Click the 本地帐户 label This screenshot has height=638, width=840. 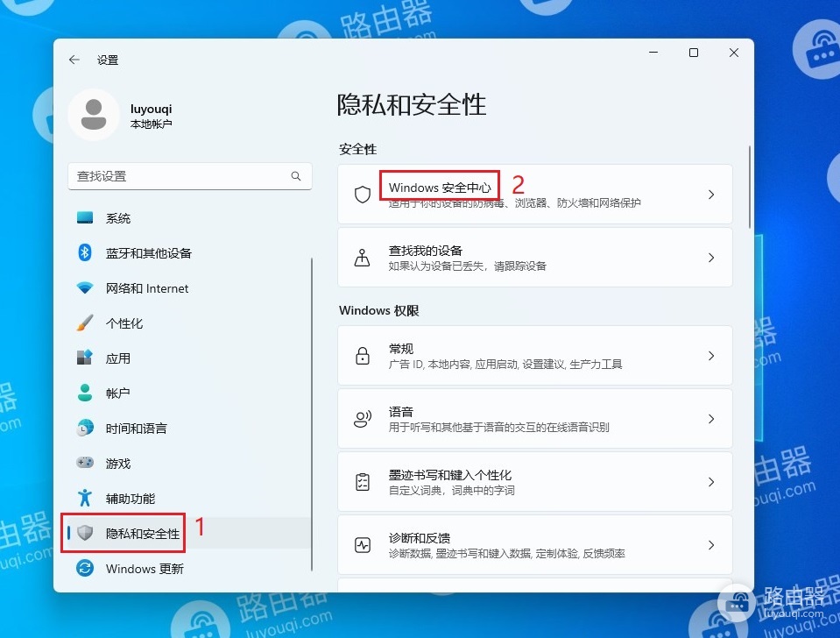click(x=151, y=124)
